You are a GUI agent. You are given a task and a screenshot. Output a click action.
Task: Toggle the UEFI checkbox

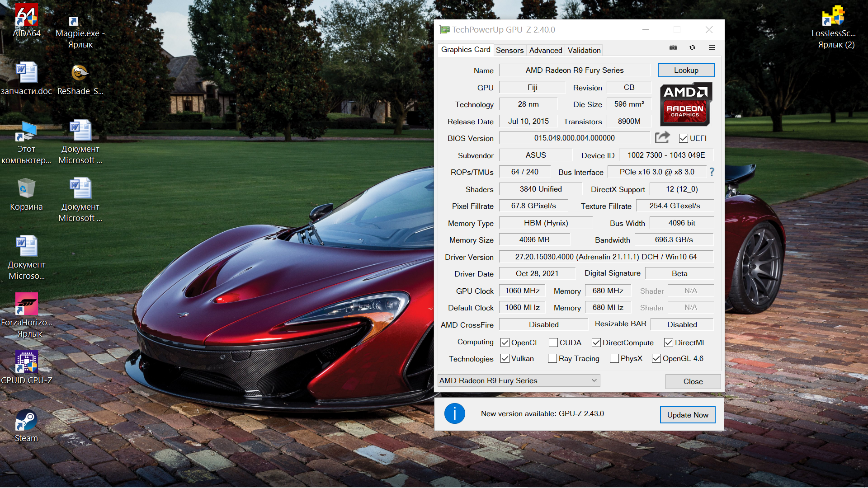[683, 138]
